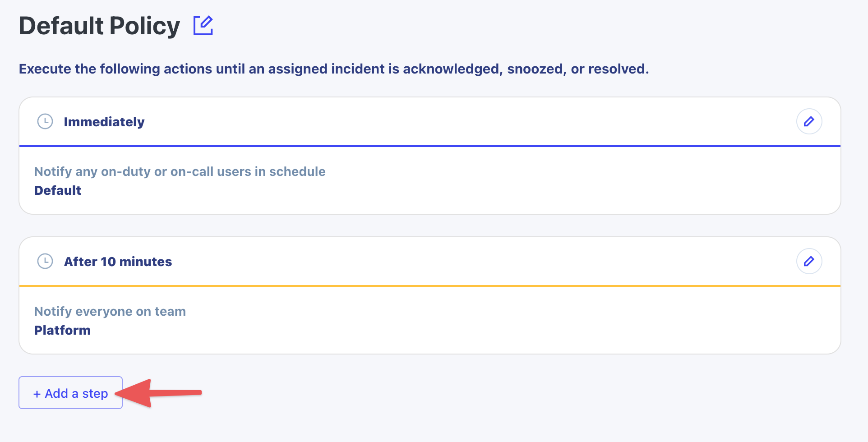
Task: Click the clock icon next to Immediately
Action: pyautogui.click(x=45, y=121)
